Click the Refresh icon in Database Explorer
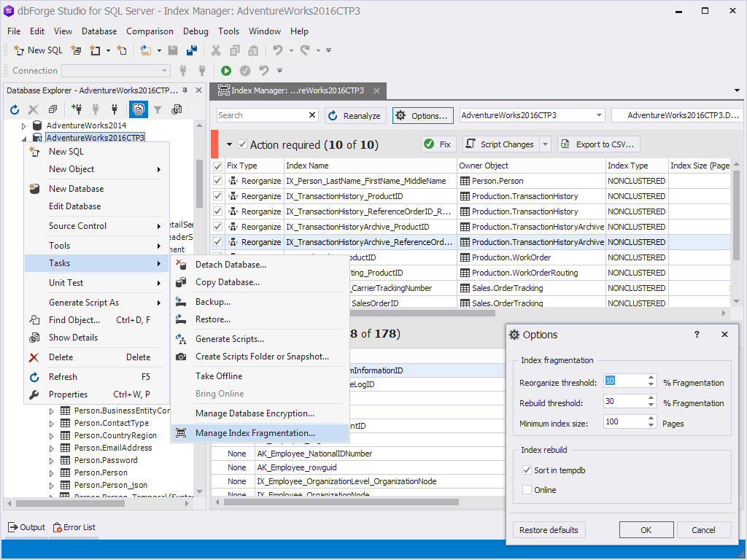This screenshot has height=560, width=747. [14, 109]
